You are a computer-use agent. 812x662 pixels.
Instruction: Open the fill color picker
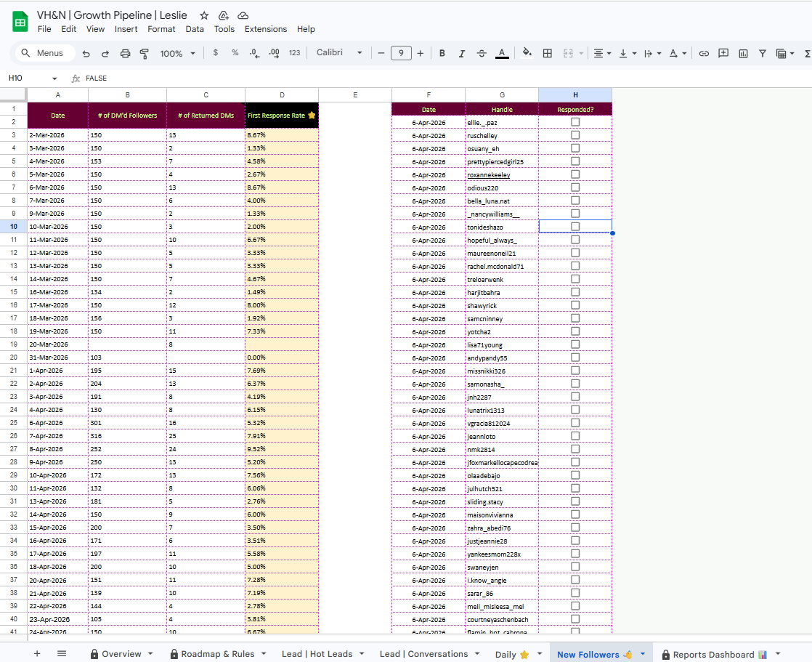(x=527, y=53)
